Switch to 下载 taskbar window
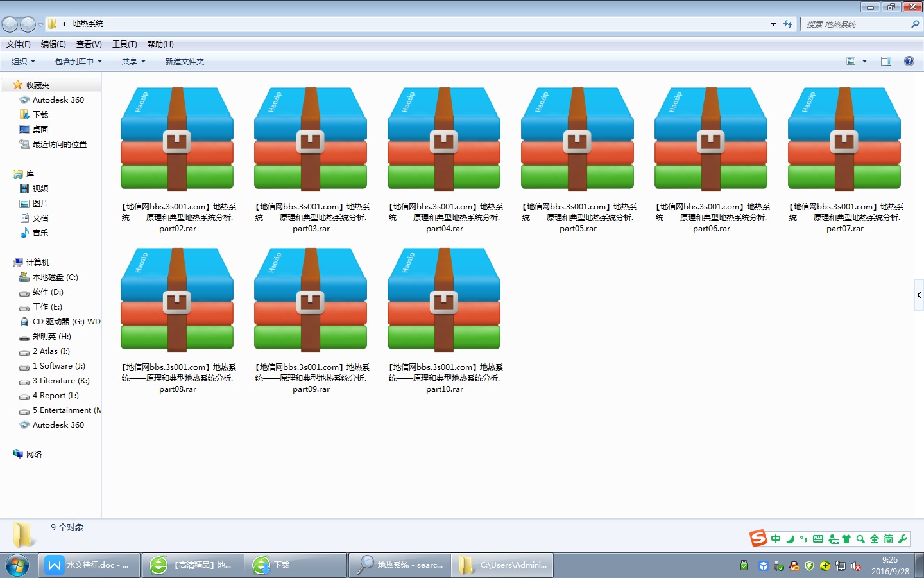Screen dimensions: 924x578 tap(296, 565)
